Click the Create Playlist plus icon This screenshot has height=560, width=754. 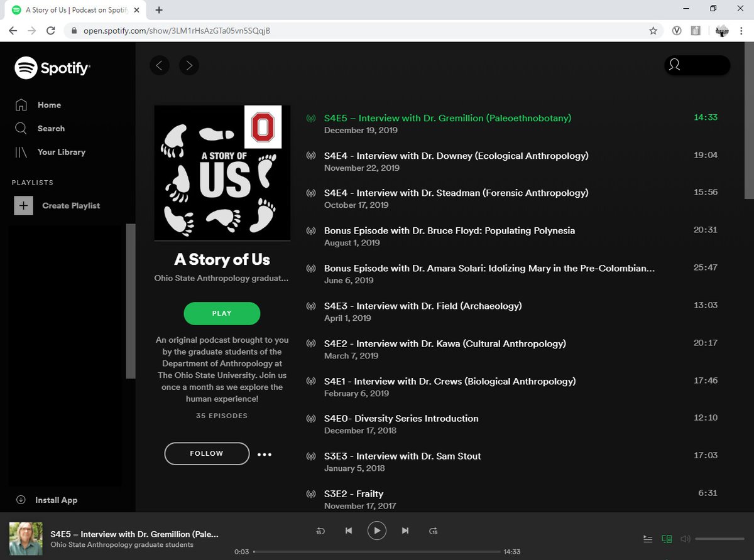23,205
